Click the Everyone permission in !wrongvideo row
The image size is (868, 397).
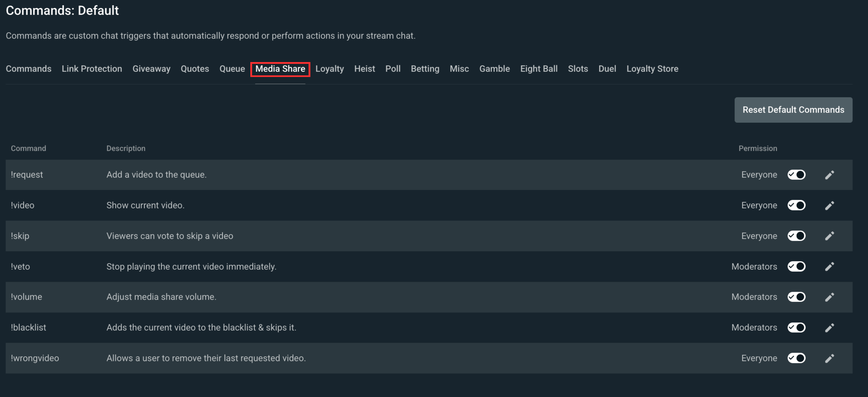759,358
